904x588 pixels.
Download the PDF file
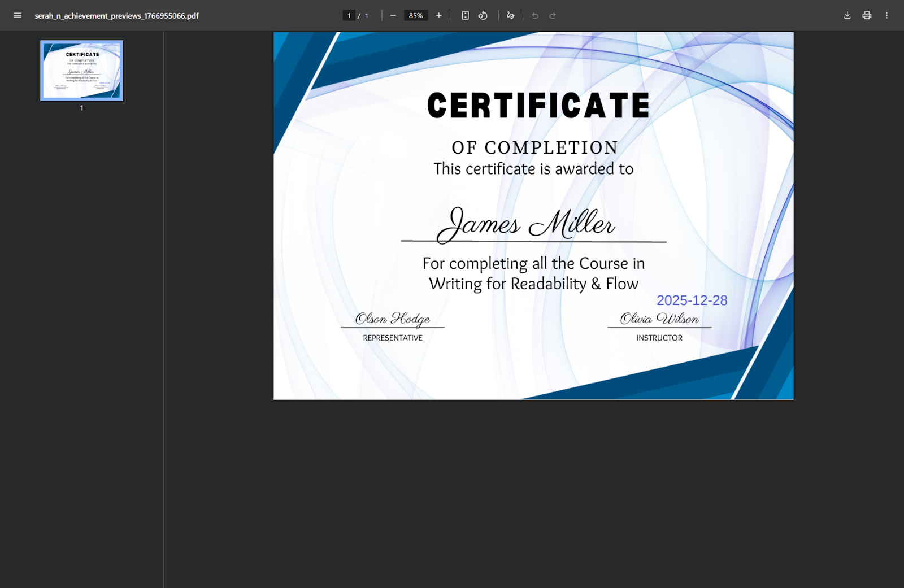tap(847, 15)
